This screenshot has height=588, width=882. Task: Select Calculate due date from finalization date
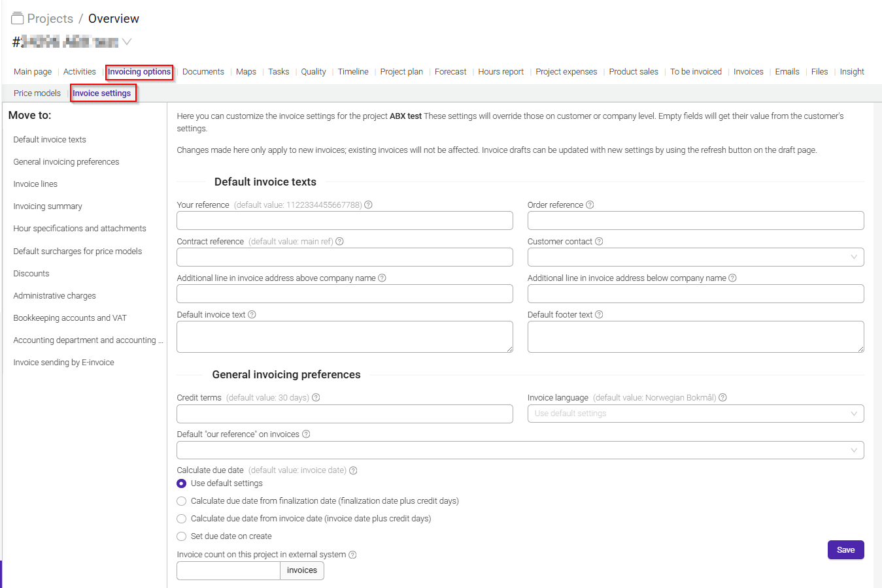point(182,501)
